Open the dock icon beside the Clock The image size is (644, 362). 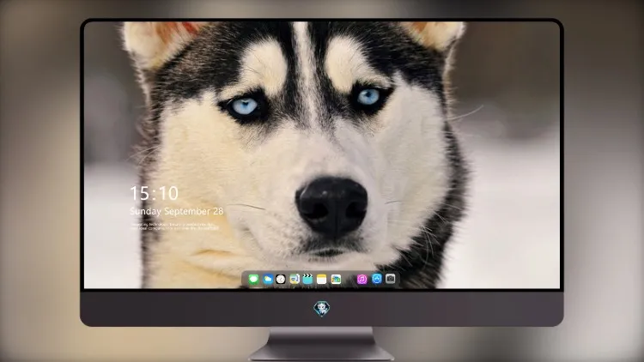point(295,280)
